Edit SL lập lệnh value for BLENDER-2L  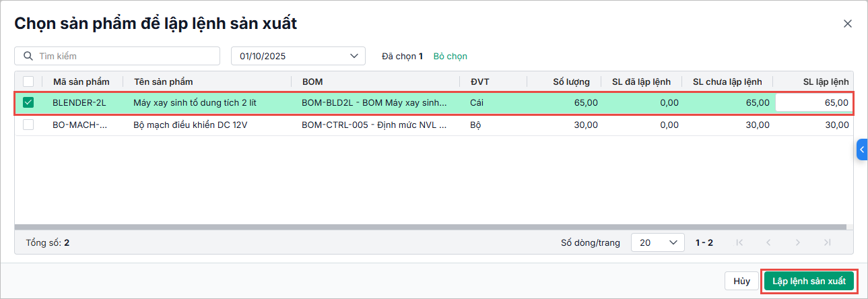click(813, 103)
